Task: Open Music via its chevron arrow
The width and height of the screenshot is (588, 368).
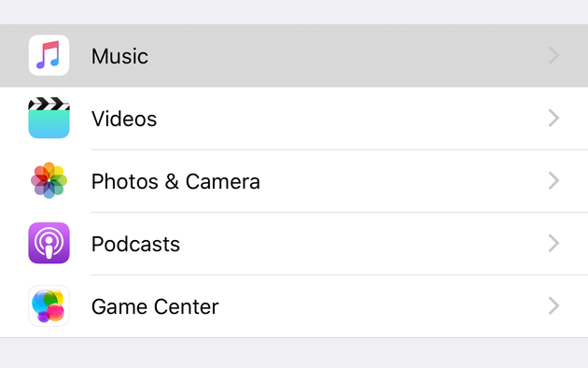Action: [x=553, y=55]
